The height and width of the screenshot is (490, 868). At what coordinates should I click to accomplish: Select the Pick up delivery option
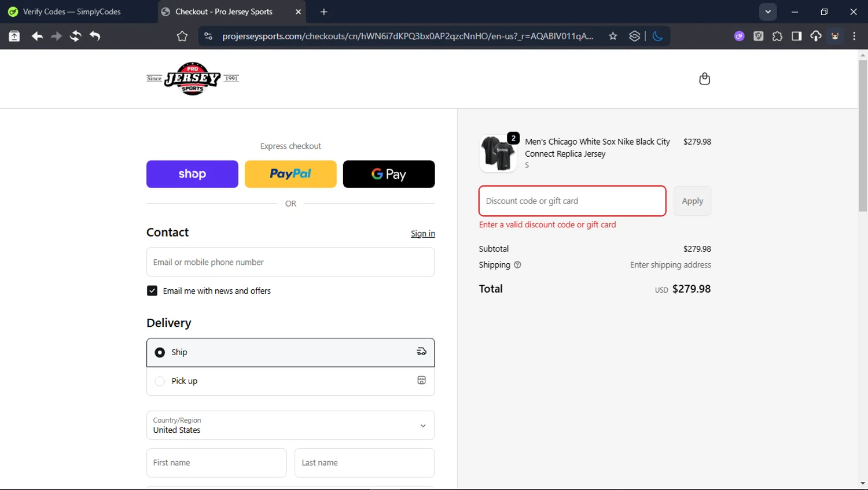(290, 381)
